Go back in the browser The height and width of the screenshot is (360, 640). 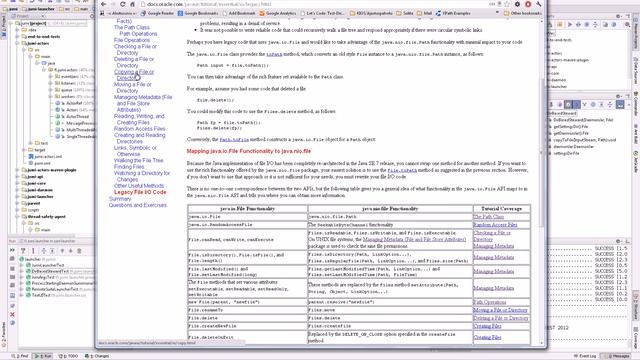click(104, 4)
